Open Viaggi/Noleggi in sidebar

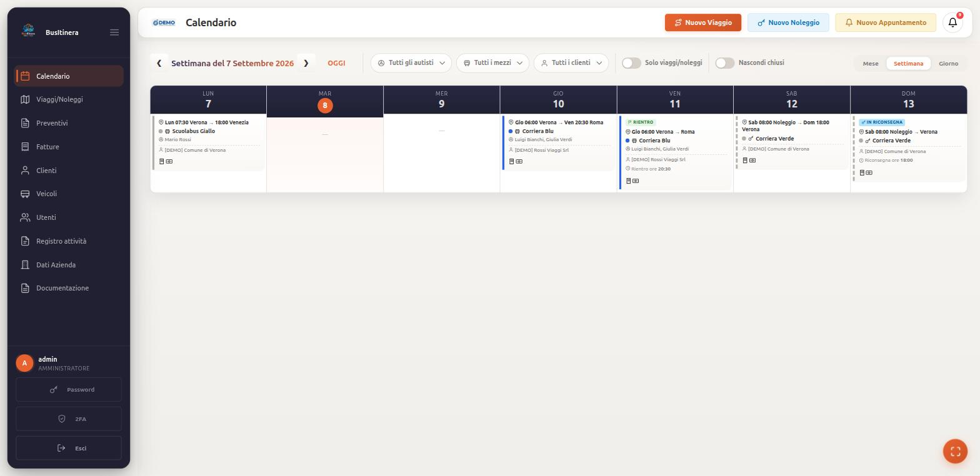pos(69,99)
